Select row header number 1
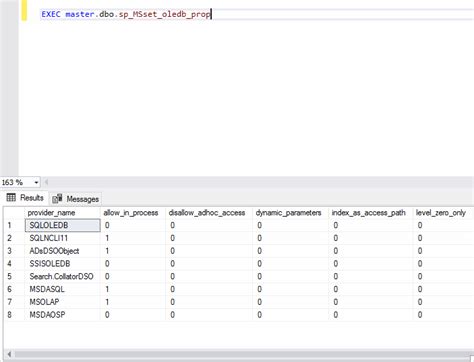Screen dimensions: 474x362 pos(14,225)
